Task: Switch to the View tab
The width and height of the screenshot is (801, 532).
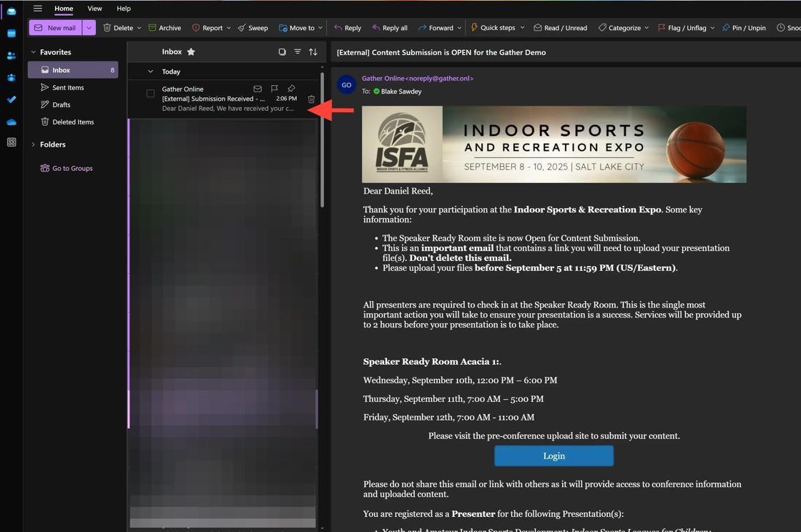Action: 94,8
